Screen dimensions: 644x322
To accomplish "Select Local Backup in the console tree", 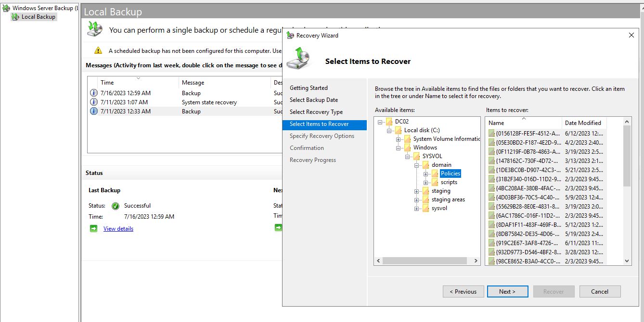I will click(39, 17).
